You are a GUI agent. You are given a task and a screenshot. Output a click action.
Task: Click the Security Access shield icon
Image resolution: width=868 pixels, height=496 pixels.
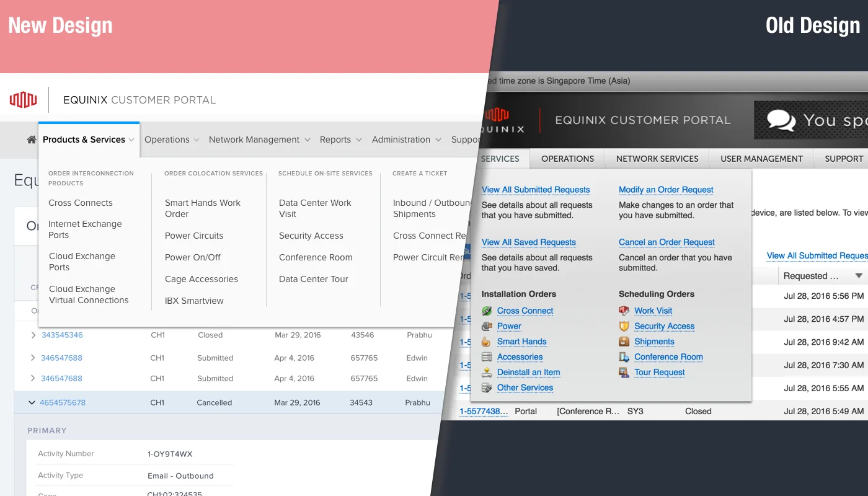coord(624,326)
